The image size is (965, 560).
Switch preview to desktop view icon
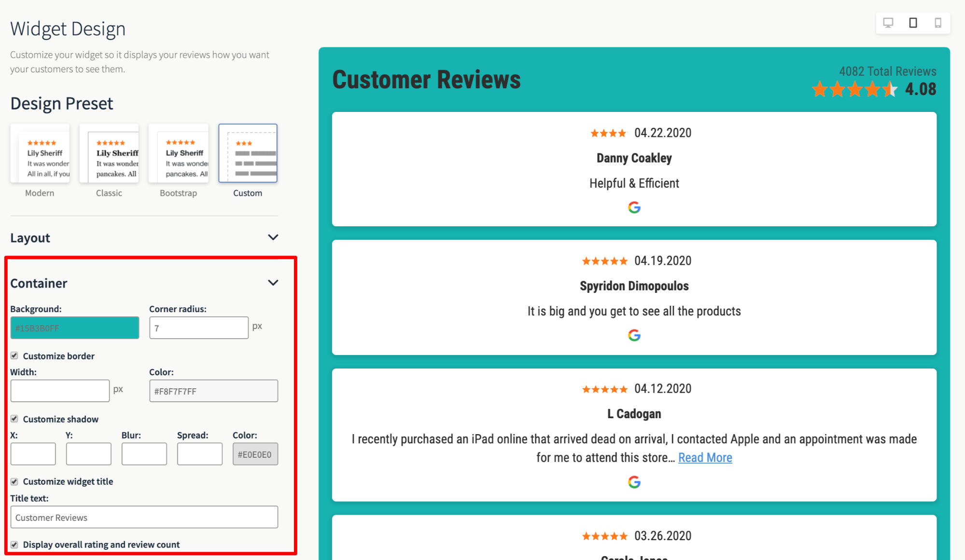[888, 23]
